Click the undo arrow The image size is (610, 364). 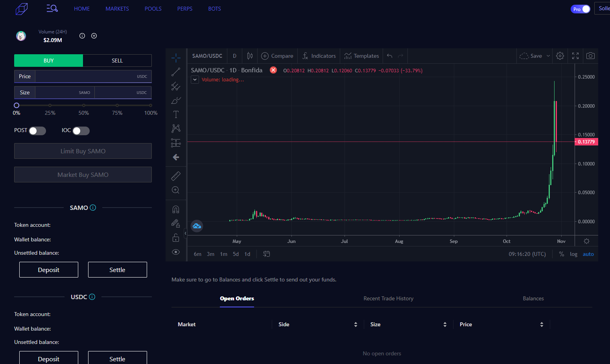point(390,56)
